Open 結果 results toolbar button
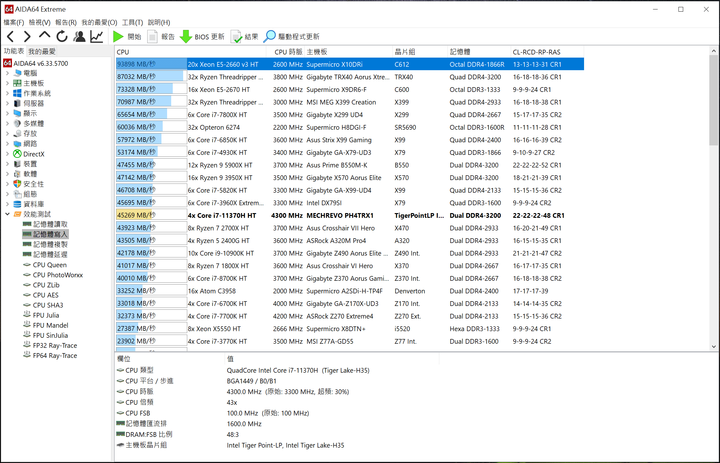The image size is (720, 463). [x=244, y=36]
